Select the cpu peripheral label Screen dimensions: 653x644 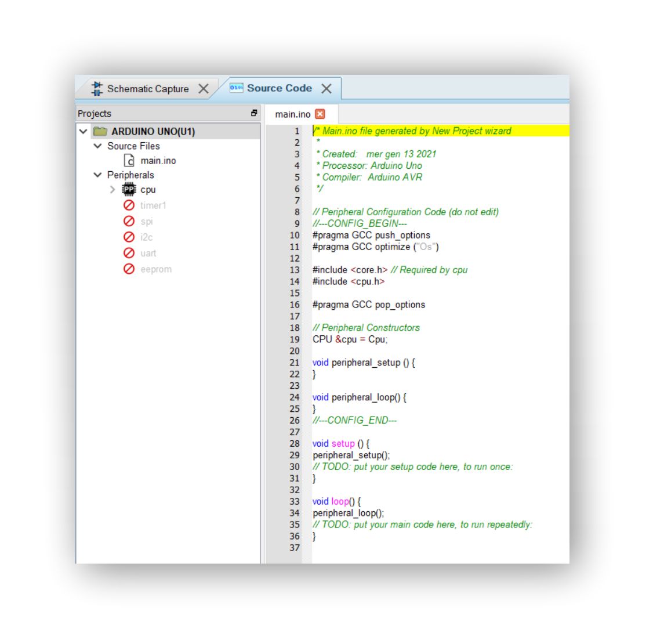point(148,190)
